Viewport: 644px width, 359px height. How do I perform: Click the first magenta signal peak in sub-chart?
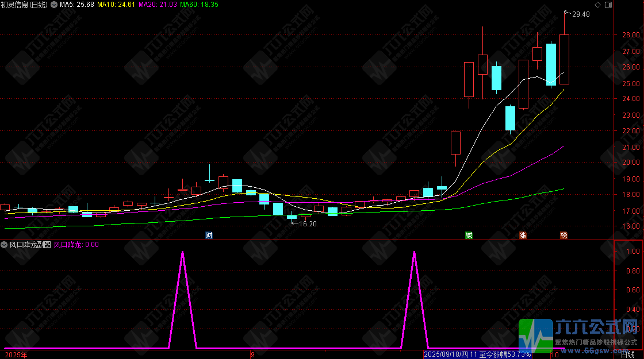pyautogui.click(x=183, y=299)
